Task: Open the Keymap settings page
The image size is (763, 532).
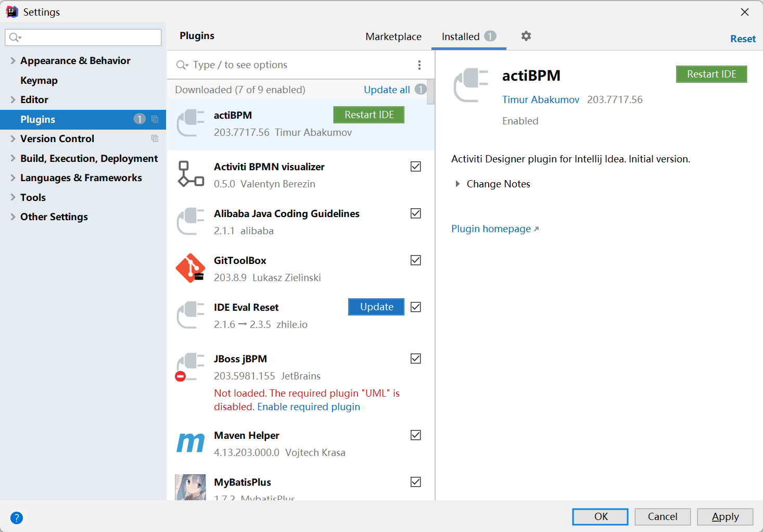Action: (x=39, y=80)
